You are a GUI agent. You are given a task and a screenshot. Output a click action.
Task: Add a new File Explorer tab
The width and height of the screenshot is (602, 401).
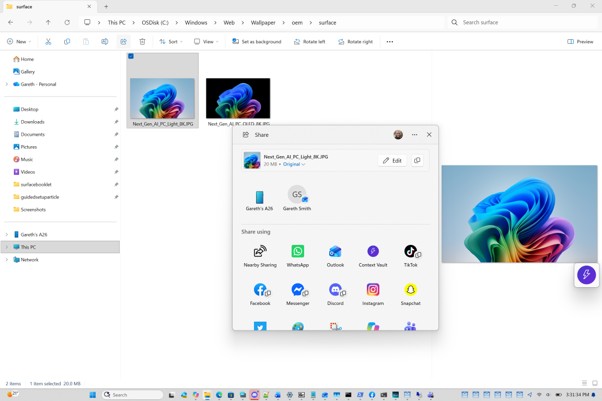coord(106,7)
